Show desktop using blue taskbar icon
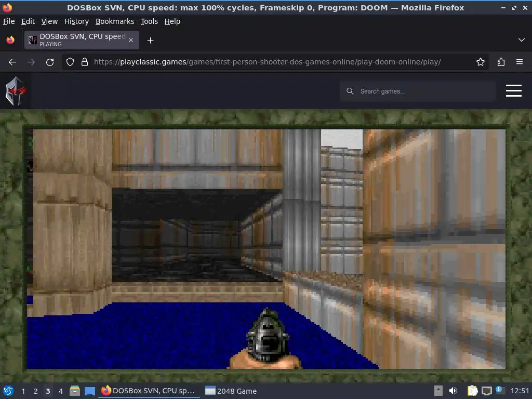This screenshot has width=532, height=399. click(x=89, y=391)
